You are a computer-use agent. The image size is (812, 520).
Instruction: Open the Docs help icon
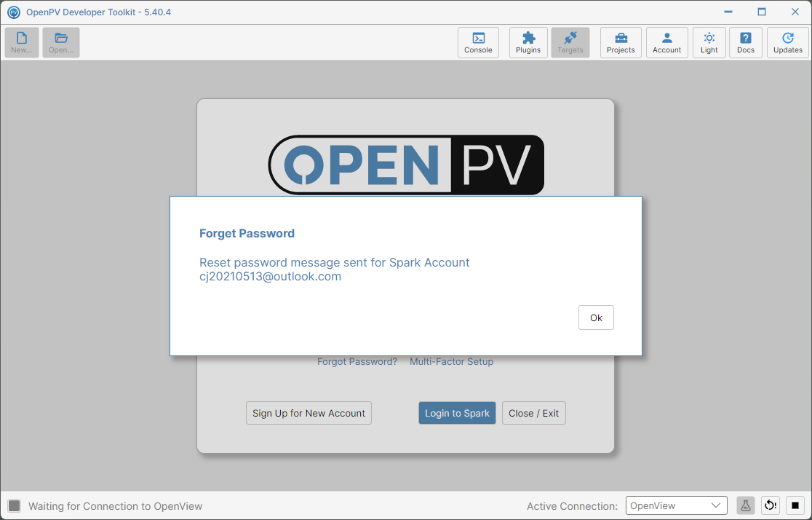click(746, 42)
